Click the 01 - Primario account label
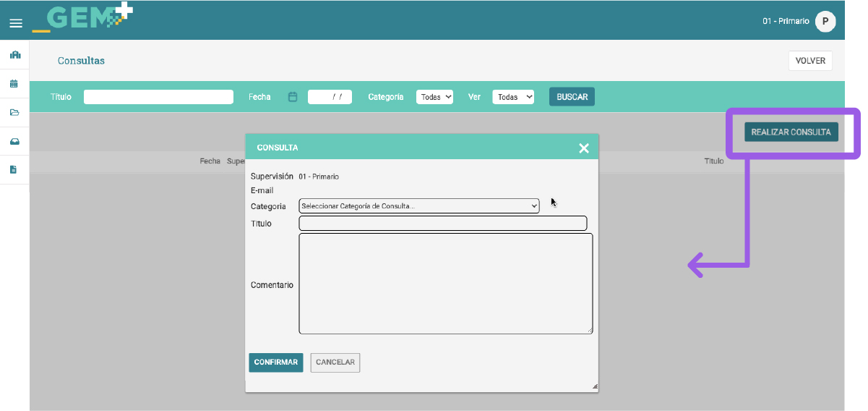This screenshot has height=411, width=868. click(786, 22)
